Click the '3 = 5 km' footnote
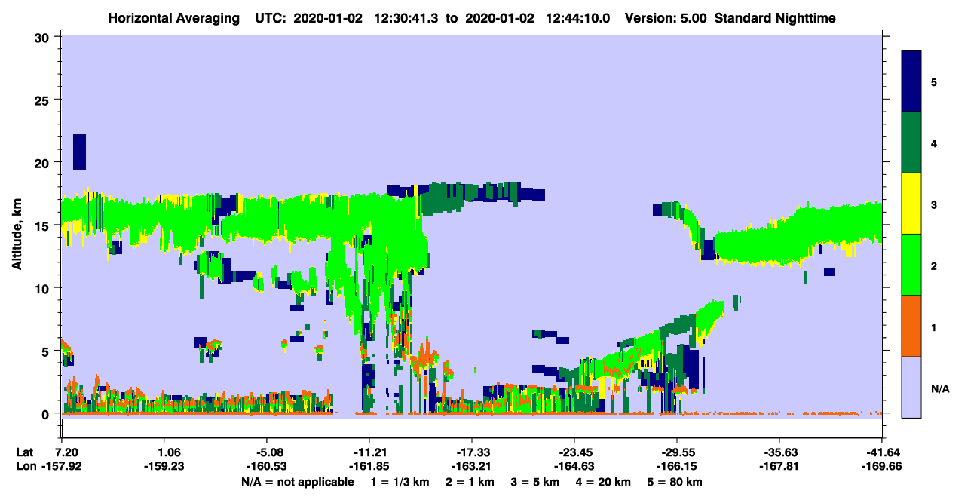980x503 pixels. point(535,482)
